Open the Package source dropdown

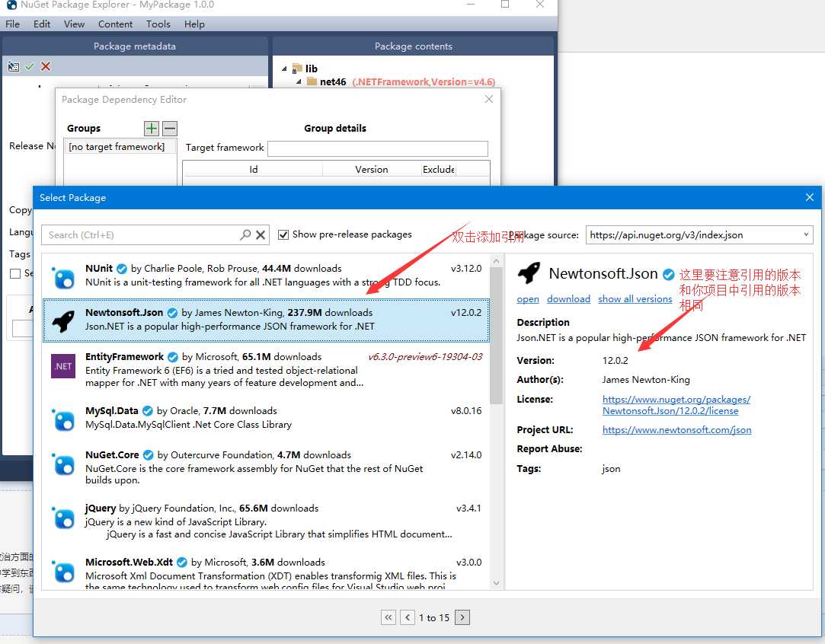click(805, 234)
